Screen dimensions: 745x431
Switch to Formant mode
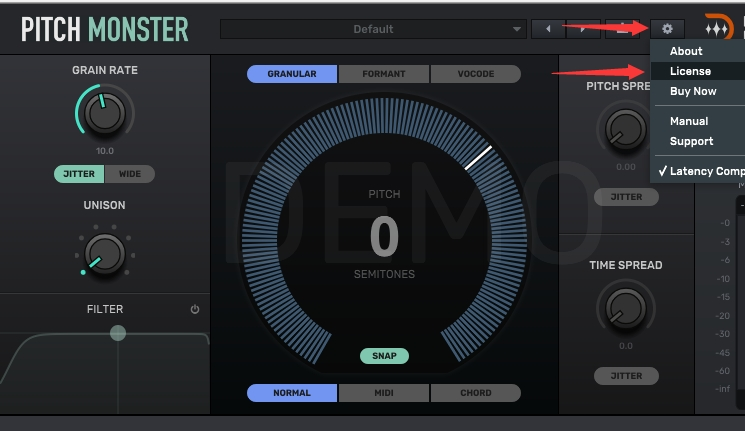point(383,74)
